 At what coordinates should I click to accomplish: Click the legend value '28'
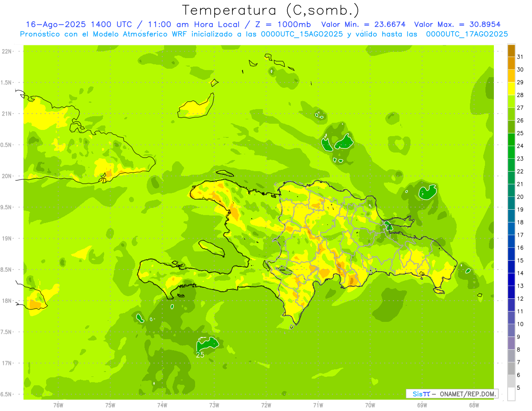pyautogui.click(x=520, y=95)
